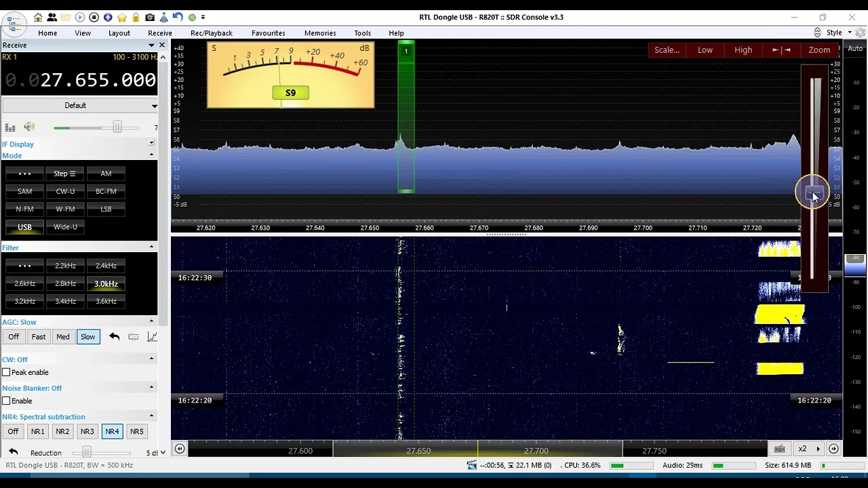Select SAM mode
Screen dimensions: 868x488
pyautogui.click(x=24, y=191)
